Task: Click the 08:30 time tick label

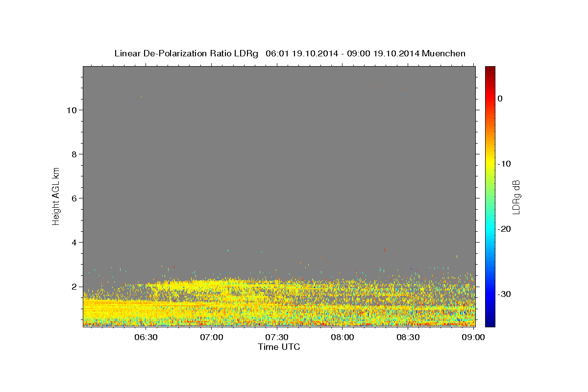Action: [x=408, y=337]
